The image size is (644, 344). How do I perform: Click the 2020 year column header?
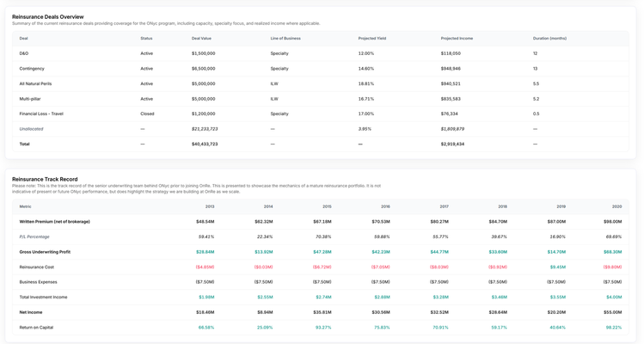[x=616, y=206]
